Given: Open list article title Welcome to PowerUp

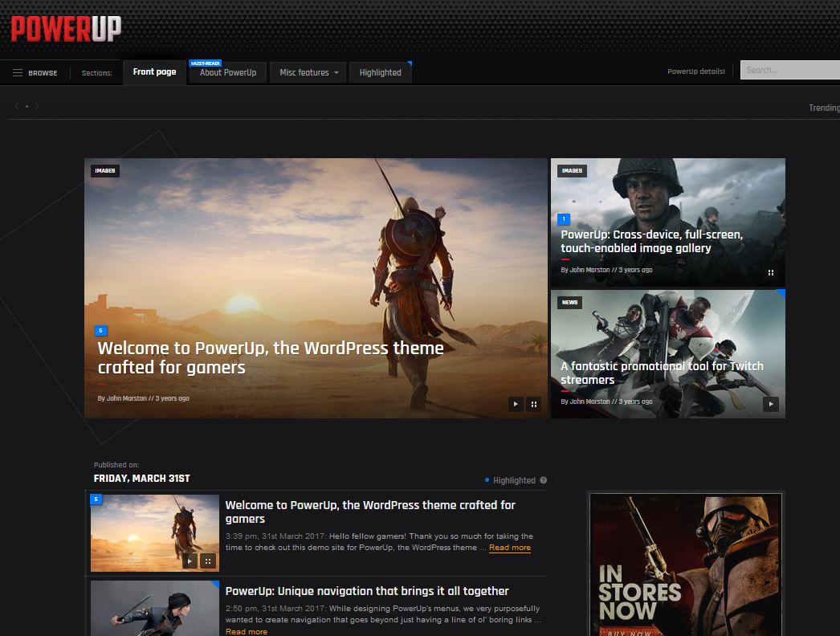Looking at the screenshot, I should (x=370, y=512).
